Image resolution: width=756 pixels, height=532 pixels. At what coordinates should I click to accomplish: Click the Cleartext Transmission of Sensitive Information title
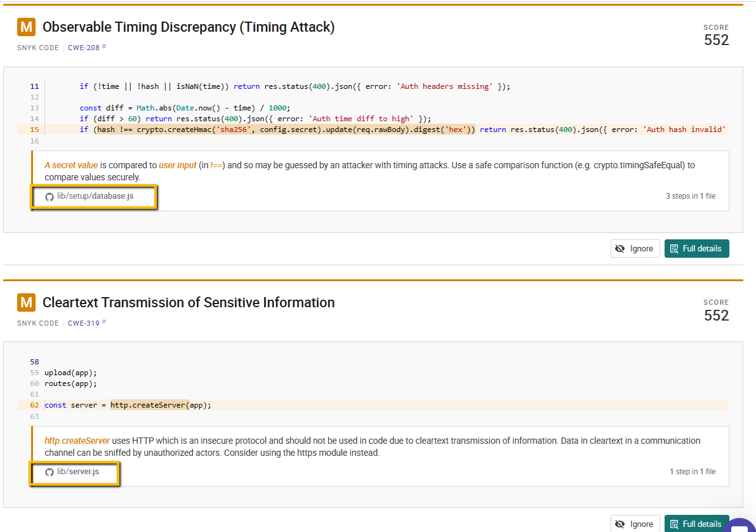point(189,302)
